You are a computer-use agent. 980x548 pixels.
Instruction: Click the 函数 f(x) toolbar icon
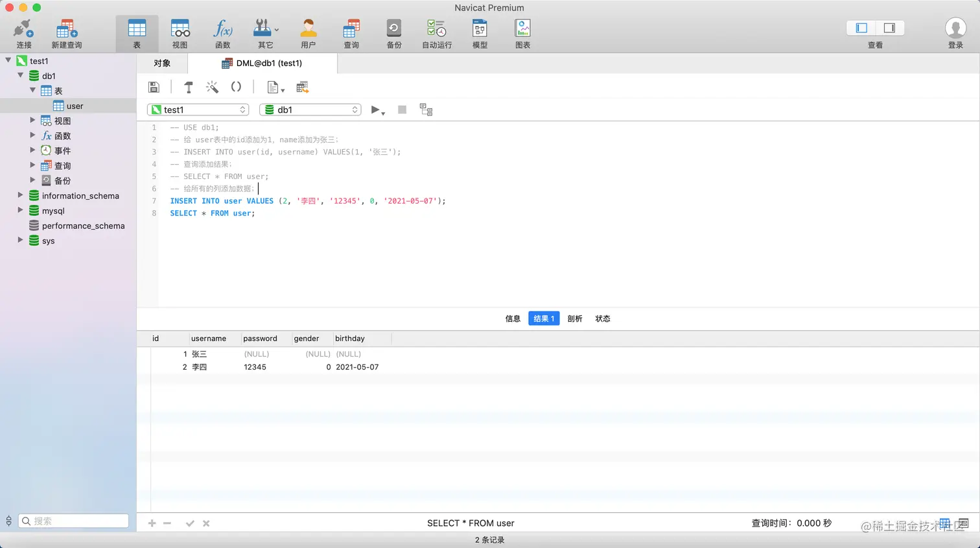click(222, 29)
